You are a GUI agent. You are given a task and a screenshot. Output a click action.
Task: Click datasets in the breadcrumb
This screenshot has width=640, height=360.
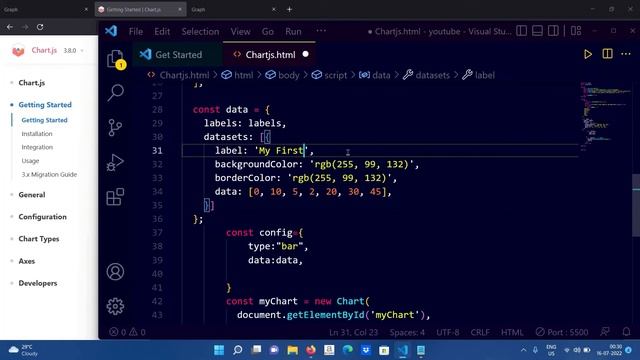coord(432,75)
